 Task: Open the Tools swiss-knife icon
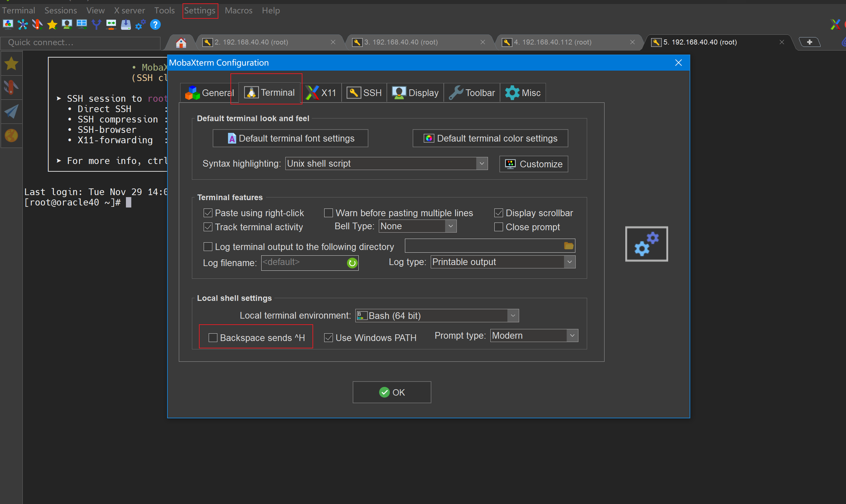pyautogui.click(x=38, y=24)
